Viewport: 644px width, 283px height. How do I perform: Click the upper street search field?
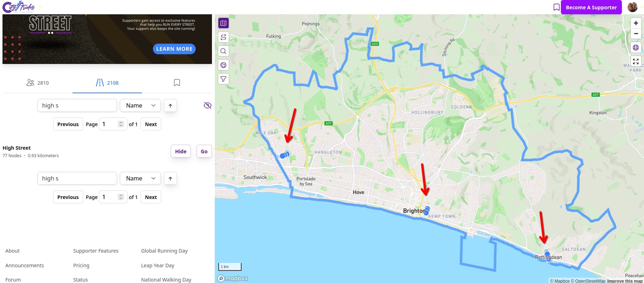point(77,105)
